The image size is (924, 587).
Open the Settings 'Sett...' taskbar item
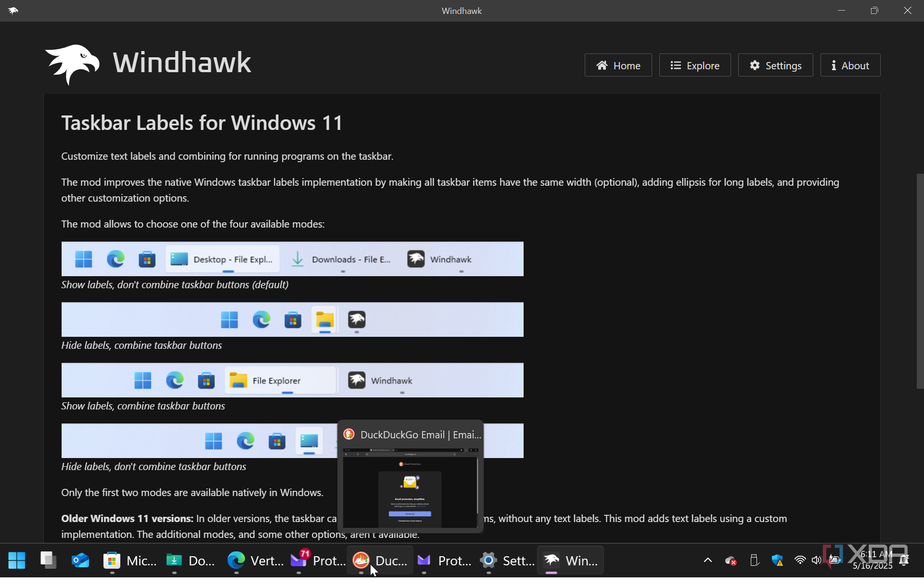tap(507, 560)
